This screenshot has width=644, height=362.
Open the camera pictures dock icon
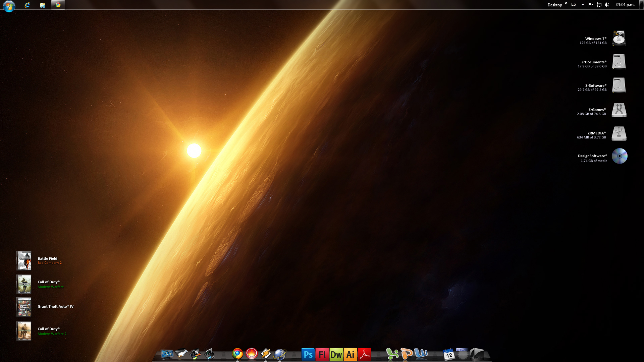tap(195, 354)
